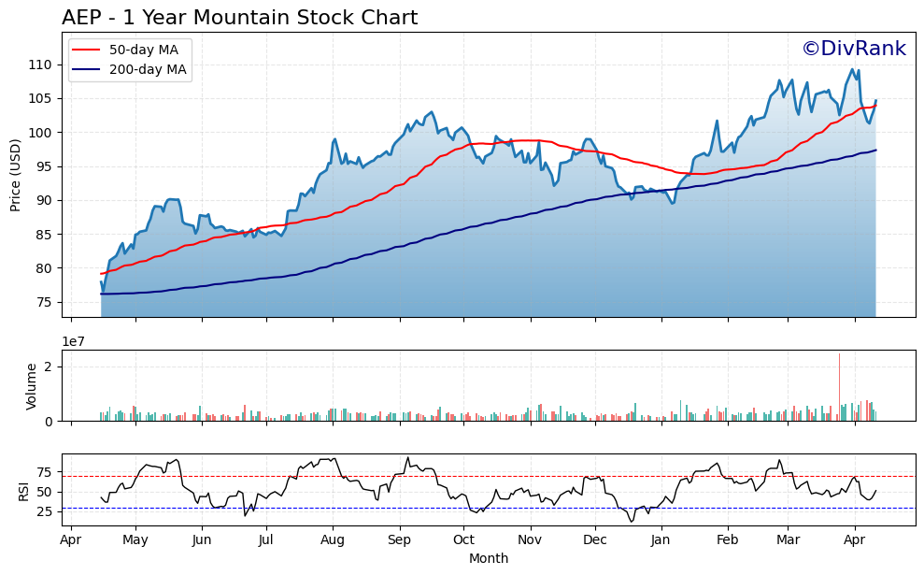Click the 85 price axis tick label
Image resolution: width=924 pixels, height=575 pixels.
(44, 235)
